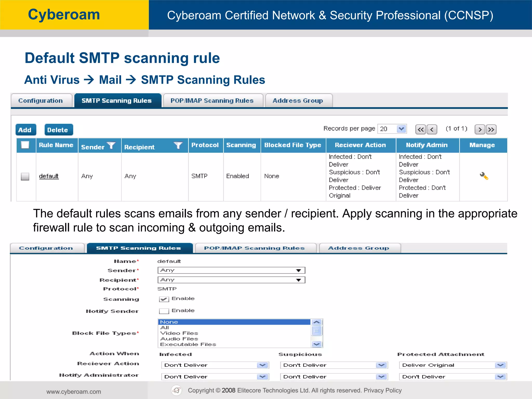Tick the select-all checkbox in table header

click(x=25, y=145)
